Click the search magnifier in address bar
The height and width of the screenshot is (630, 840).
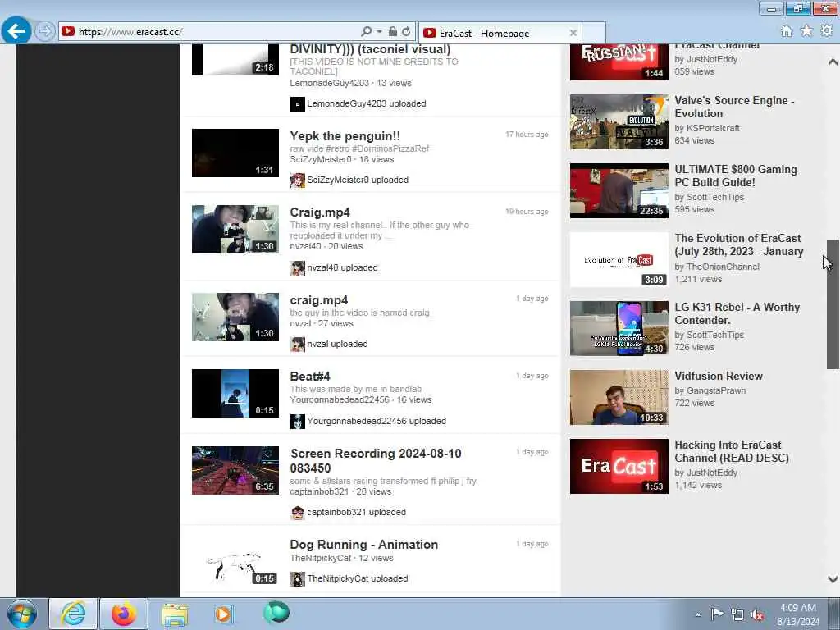(366, 32)
